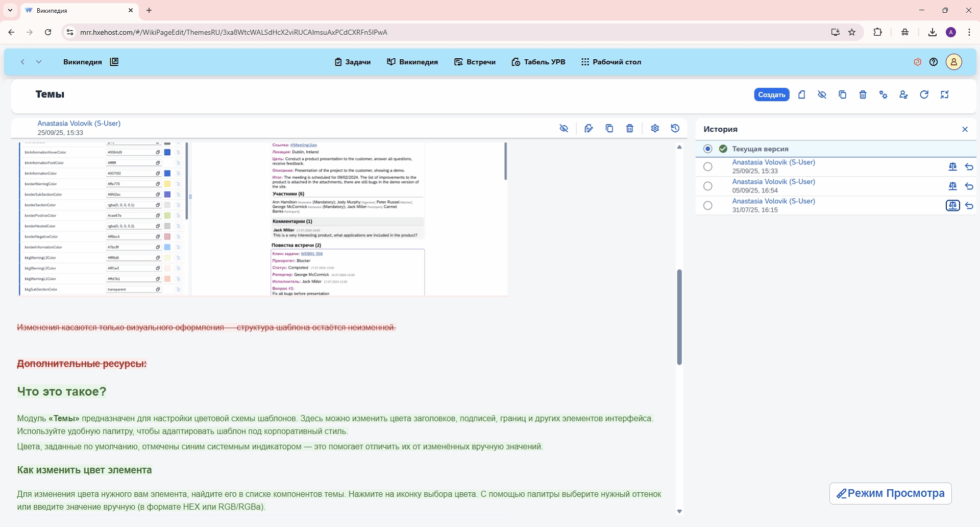Screen dimensions: 980x527
Task: Click the help question mark icon
Action: [934, 62]
